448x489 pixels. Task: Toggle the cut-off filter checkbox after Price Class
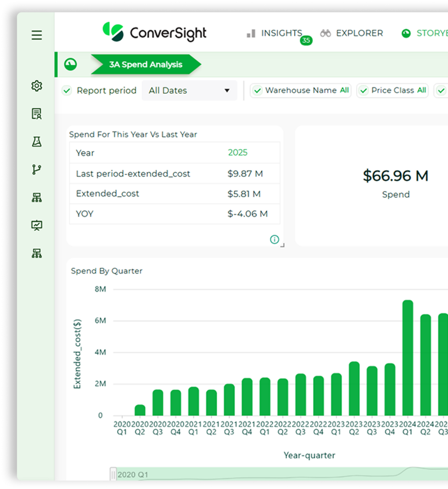click(x=441, y=91)
